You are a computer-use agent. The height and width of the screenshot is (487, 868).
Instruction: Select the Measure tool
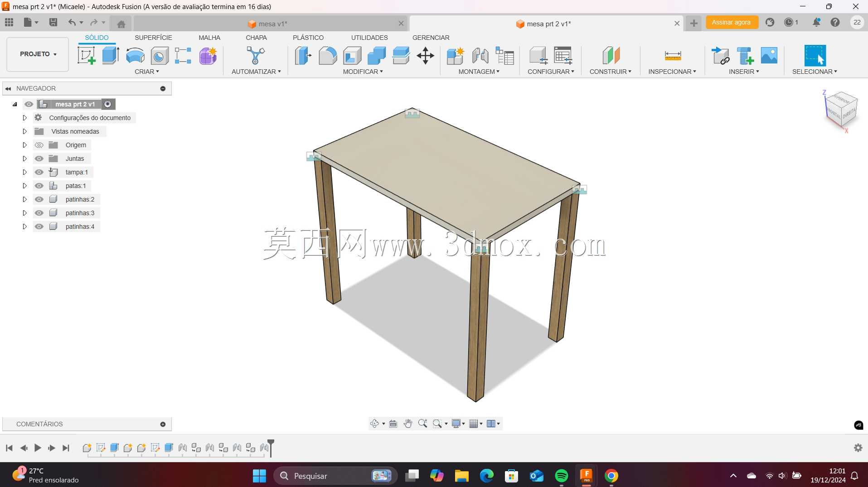673,56
